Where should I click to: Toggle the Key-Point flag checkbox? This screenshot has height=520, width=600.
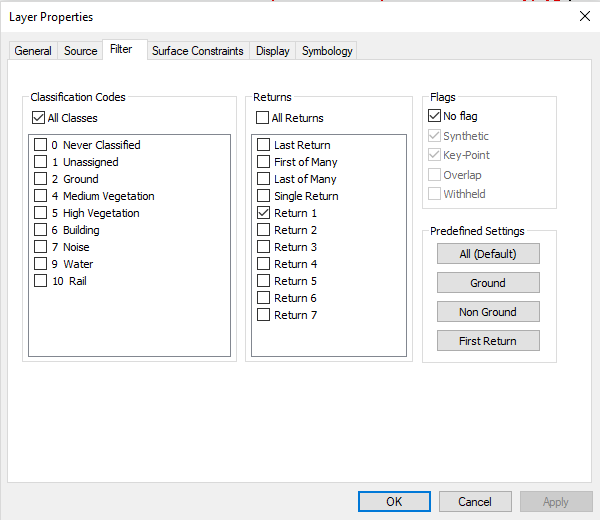coord(434,155)
